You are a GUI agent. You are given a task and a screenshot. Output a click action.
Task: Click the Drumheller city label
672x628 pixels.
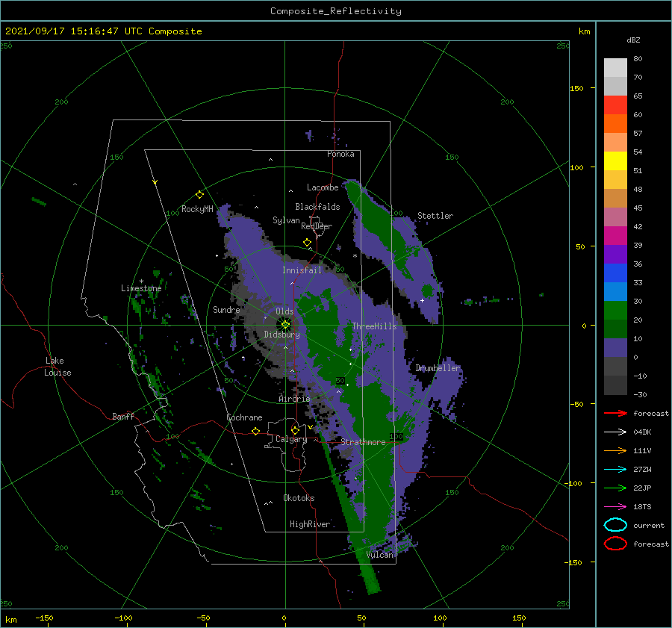coord(438,368)
